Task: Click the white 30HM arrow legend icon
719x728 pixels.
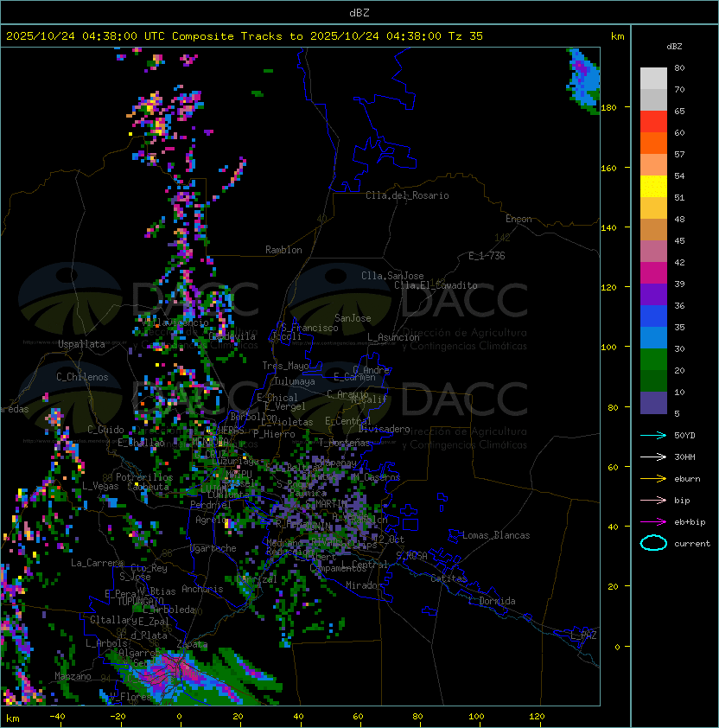Action: click(653, 457)
